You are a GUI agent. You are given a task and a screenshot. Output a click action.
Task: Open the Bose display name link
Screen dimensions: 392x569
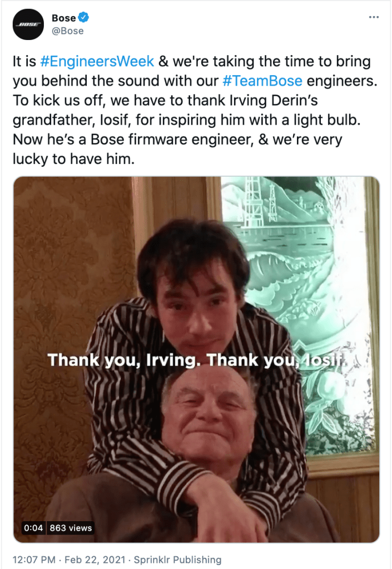tap(64, 18)
